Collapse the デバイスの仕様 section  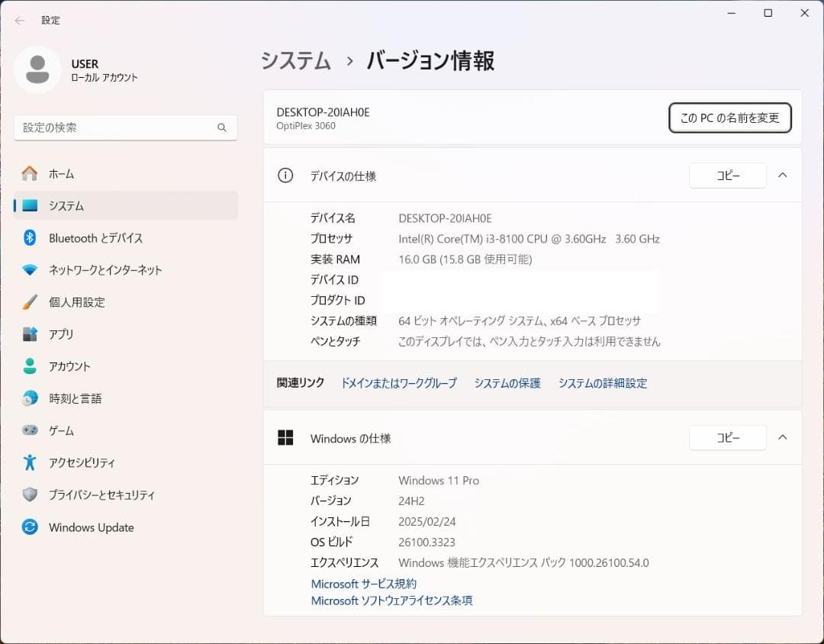tap(782, 175)
